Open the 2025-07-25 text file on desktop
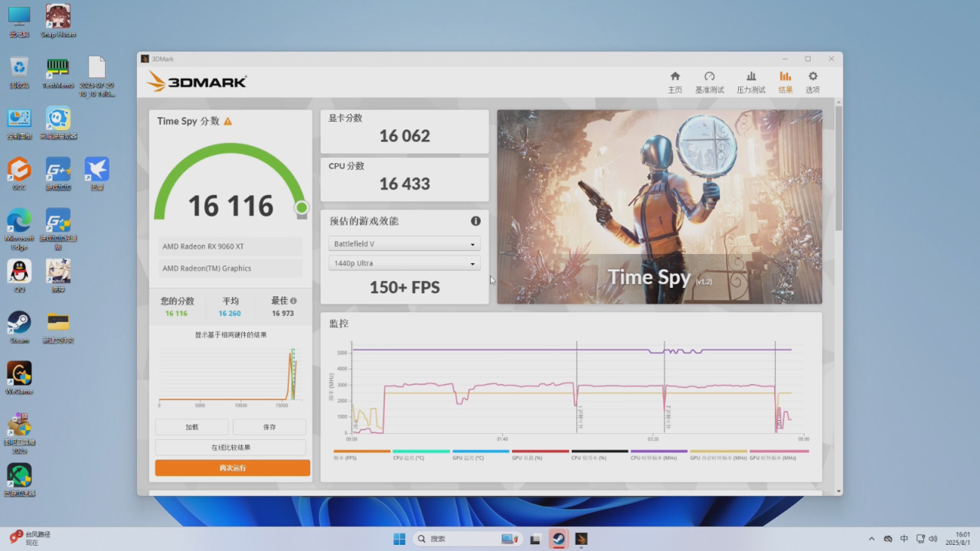This screenshot has width=980, height=551. (x=96, y=77)
